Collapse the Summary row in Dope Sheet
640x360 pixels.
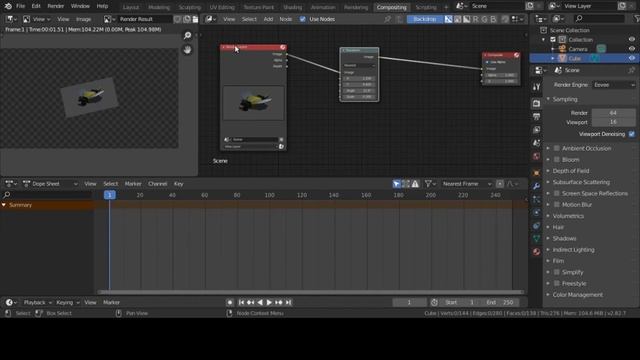coord(4,205)
